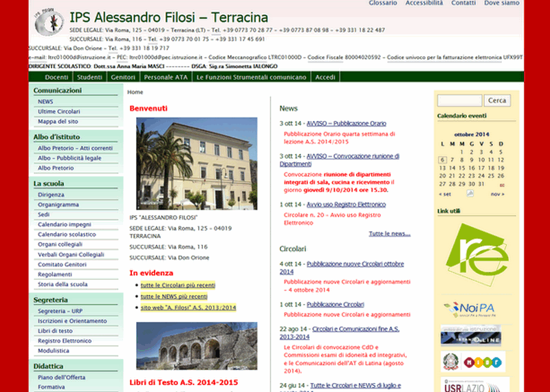
Task: Open 'tutte le NEWS più recenti' link
Action: (174, 296)
